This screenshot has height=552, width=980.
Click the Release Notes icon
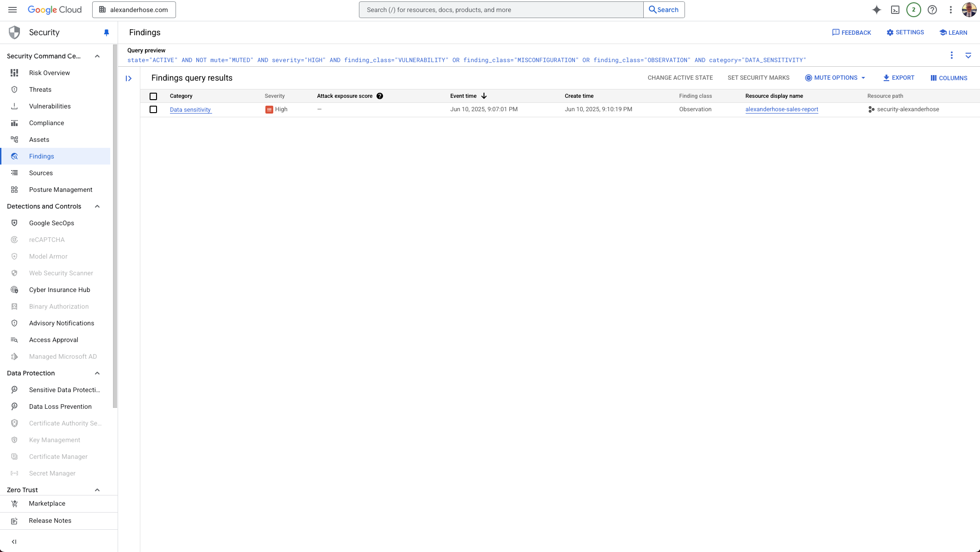(x=14, y=521)
